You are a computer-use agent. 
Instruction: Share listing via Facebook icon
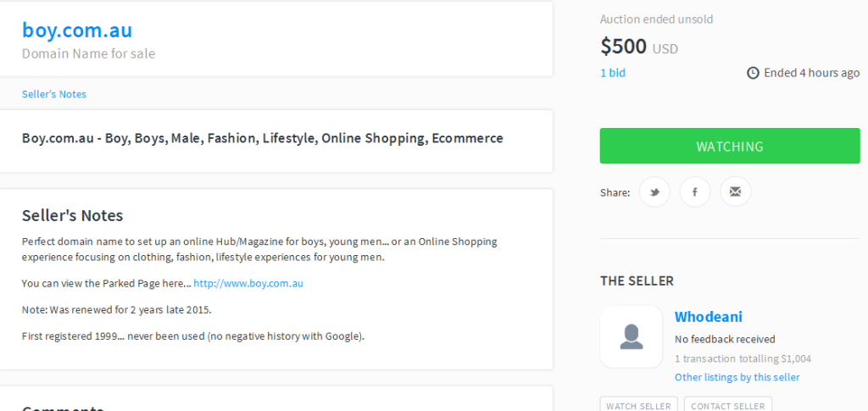click(695, 192)
